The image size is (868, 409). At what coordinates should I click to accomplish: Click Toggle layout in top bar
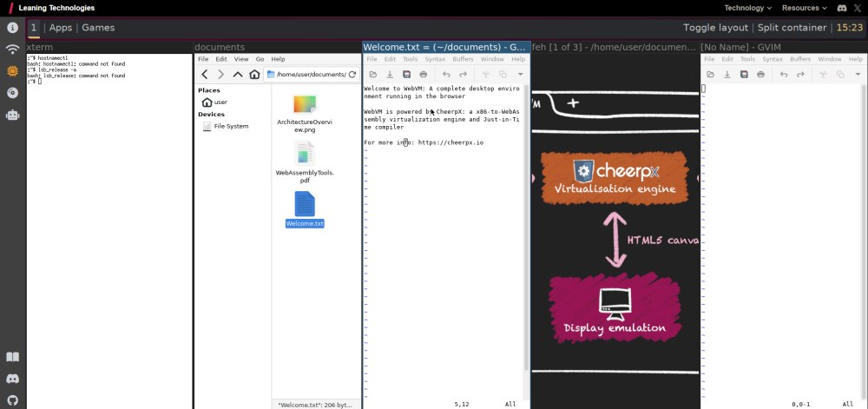715,28
